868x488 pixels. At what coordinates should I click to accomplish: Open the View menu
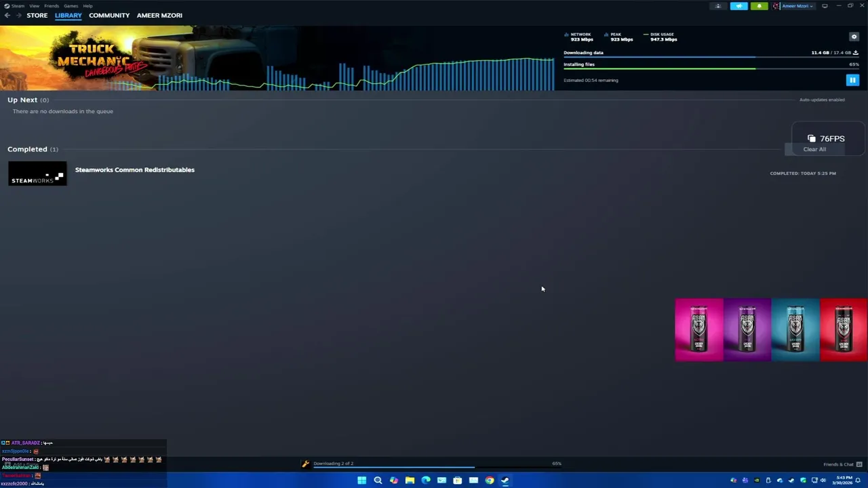pos(34,5)
